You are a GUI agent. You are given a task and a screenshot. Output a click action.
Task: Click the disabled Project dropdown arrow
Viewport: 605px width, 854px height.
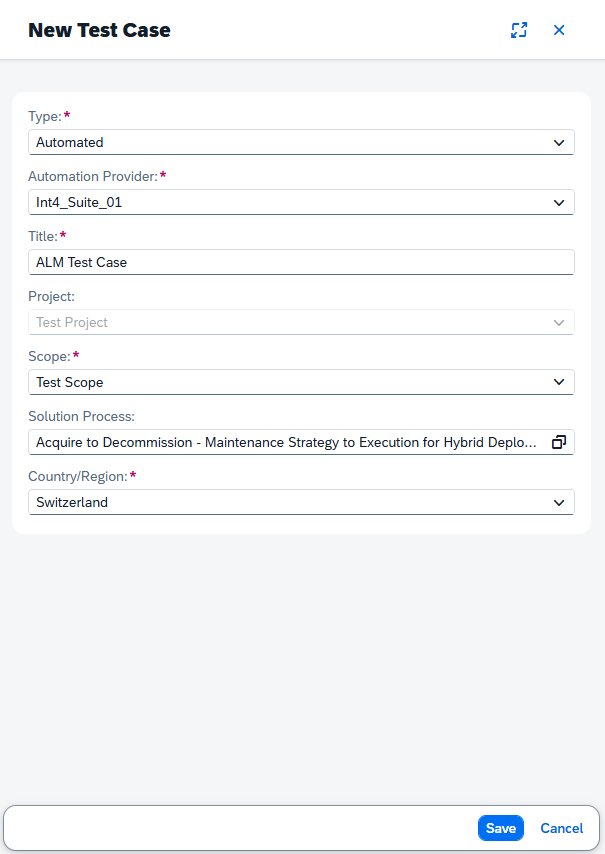click(x=559, y=322)
